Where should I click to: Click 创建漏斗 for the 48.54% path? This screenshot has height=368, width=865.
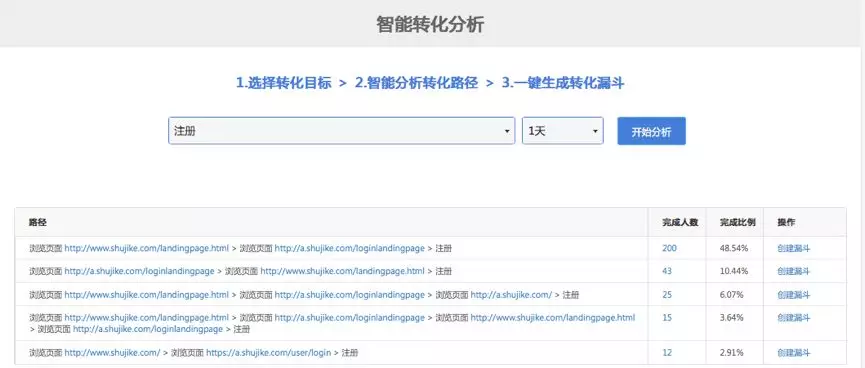(x=794, y=248)
